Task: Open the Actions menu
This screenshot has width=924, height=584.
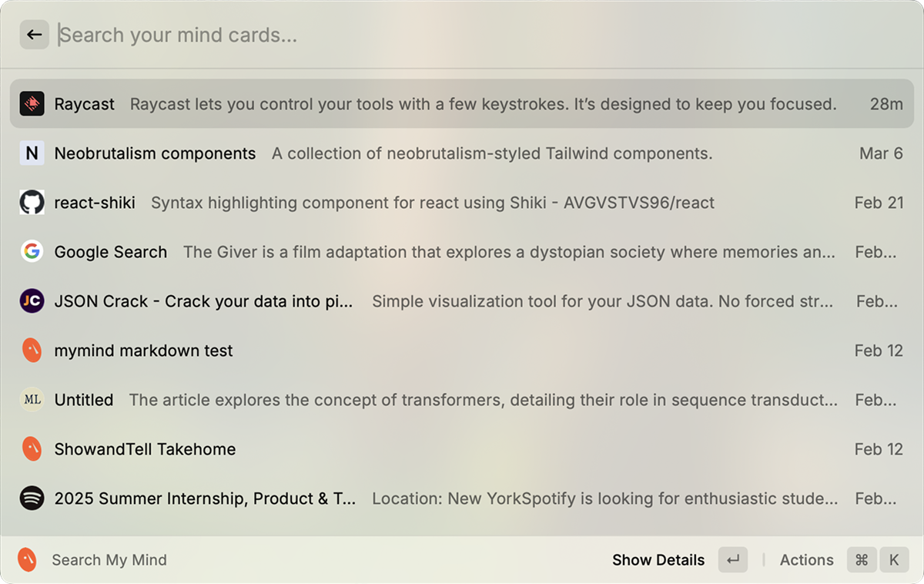Action: (x=806, y=560)
